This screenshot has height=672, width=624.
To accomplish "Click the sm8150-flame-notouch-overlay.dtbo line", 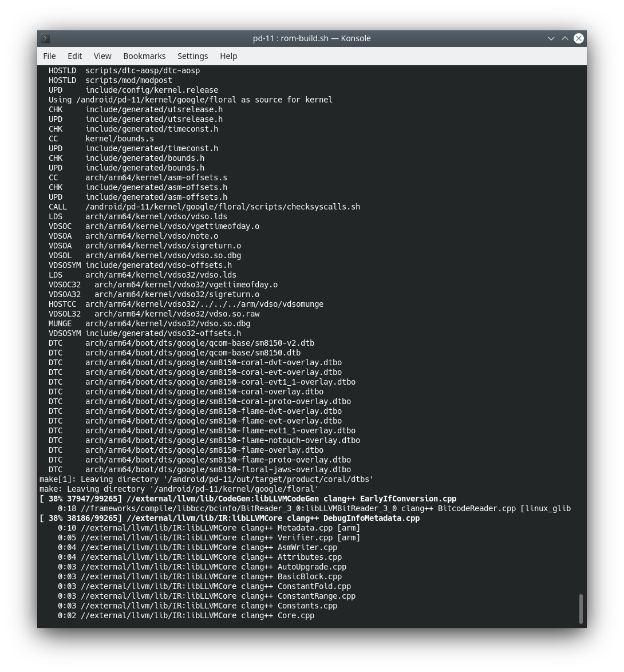I will point(204,441).
